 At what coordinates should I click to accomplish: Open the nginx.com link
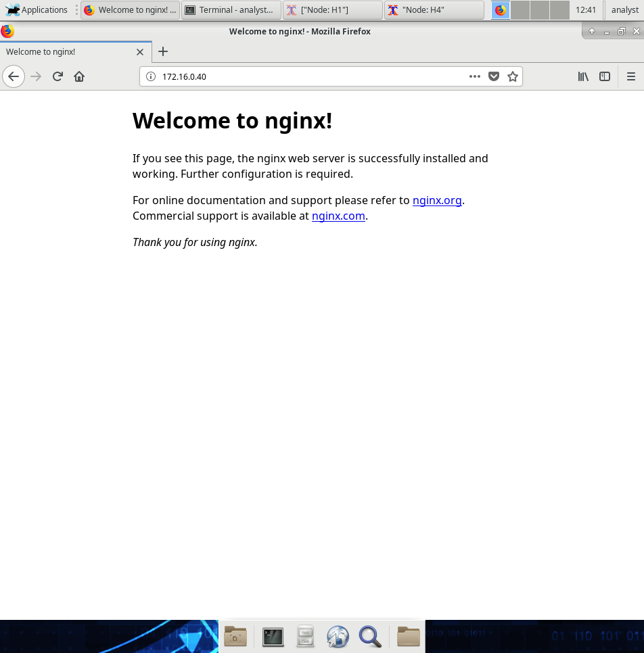click(338, 216)
